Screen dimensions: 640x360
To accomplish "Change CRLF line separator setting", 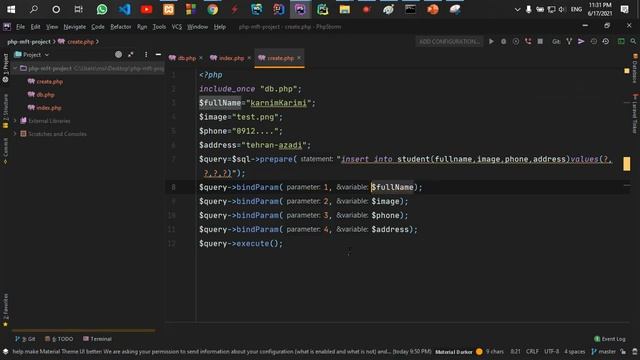I will pos(532,352).
